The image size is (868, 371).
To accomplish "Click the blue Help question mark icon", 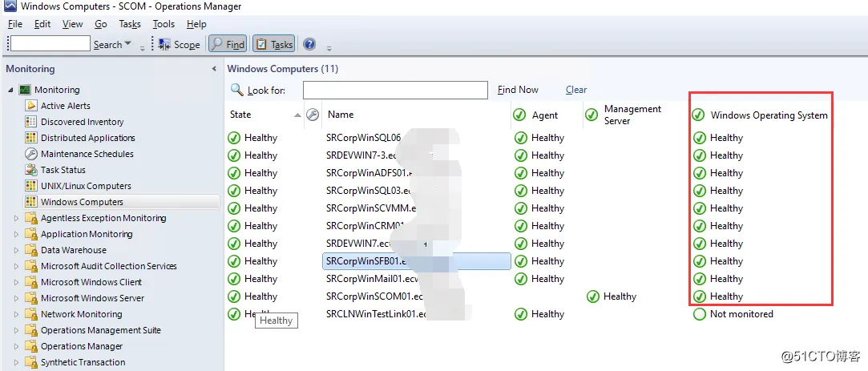I will point(309,44).
